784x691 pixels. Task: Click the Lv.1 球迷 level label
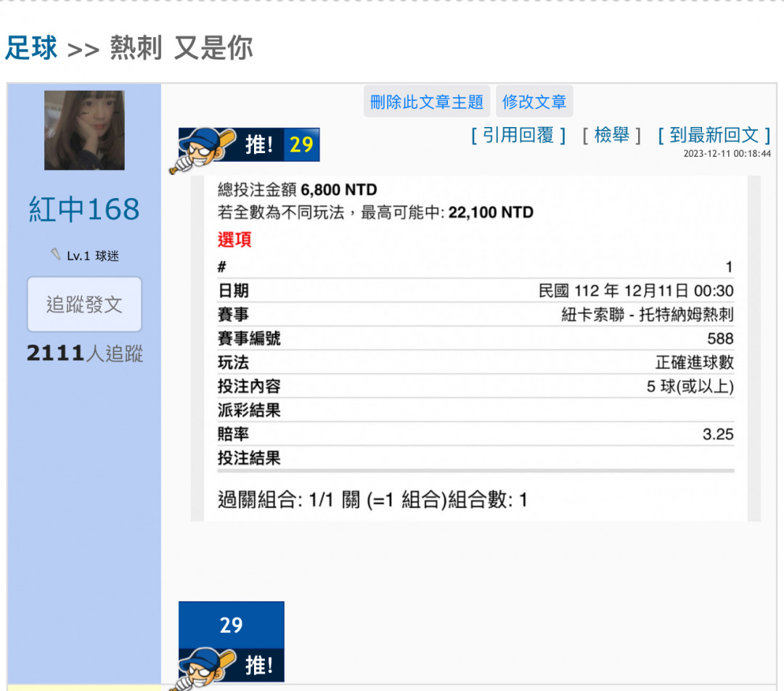(92, 256)
